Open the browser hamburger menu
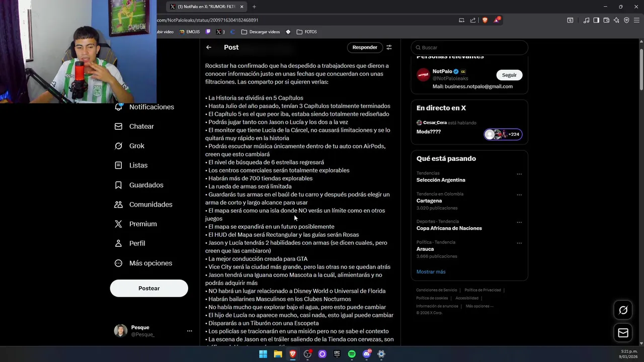The height and width of the screenshot is (362, 644). click(636, 20)
